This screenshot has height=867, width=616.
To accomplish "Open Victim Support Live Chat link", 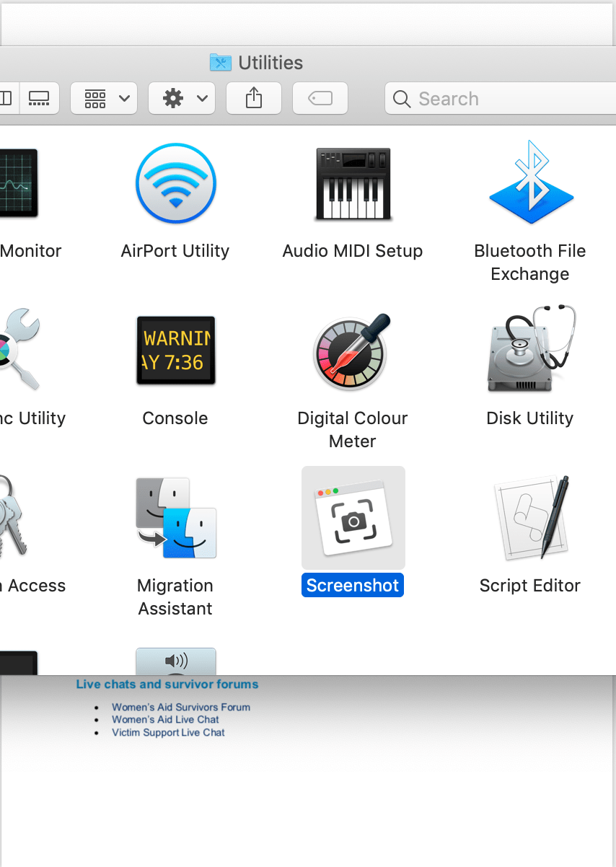I will [x=168, y=732].
